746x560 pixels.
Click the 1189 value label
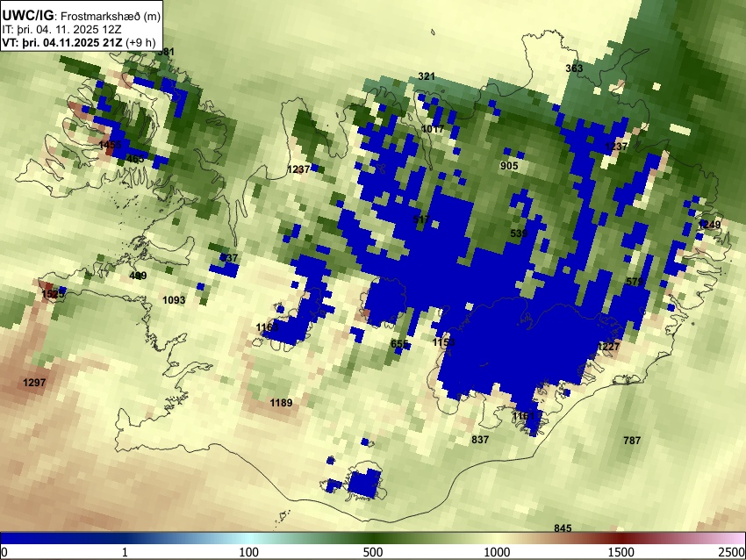[281, 403]
